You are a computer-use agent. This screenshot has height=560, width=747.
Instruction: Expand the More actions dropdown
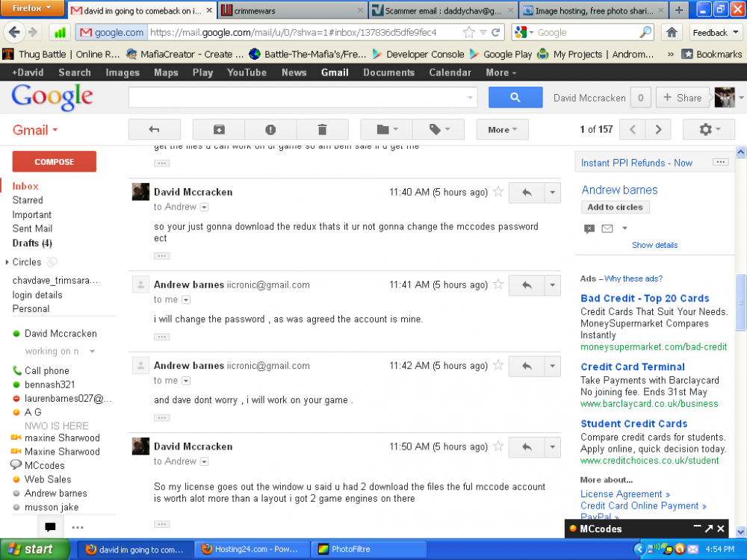(502, 129)
